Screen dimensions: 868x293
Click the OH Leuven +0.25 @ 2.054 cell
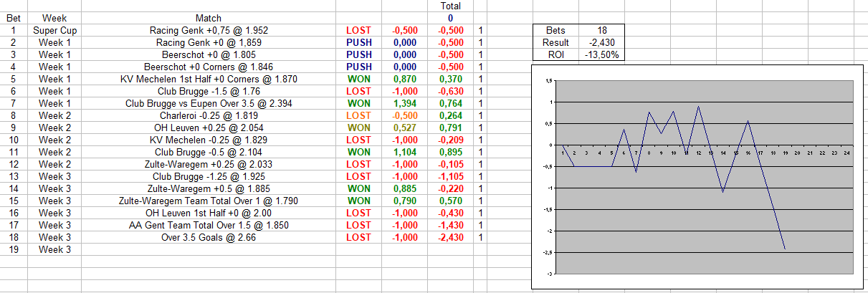coord(209,128)
